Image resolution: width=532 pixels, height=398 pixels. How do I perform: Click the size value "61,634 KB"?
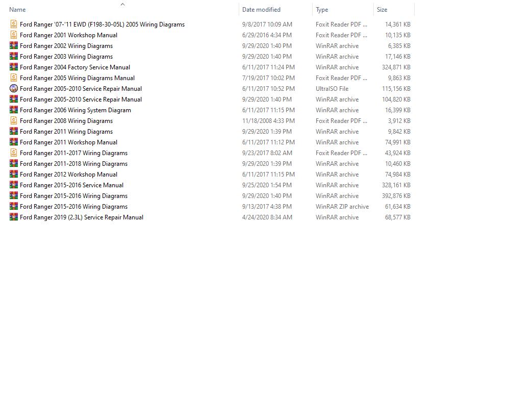(x=398, y=206)
